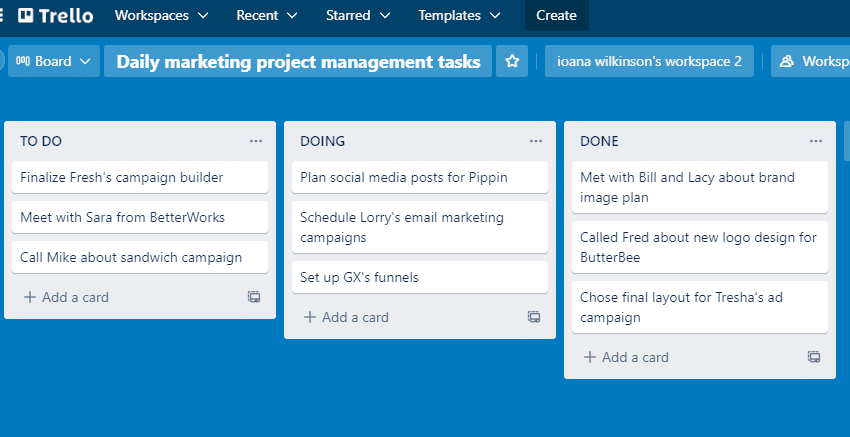850x437 pixels.
Task: Open card Call Mike about sandwich campaign
Action: click(140, 258)
